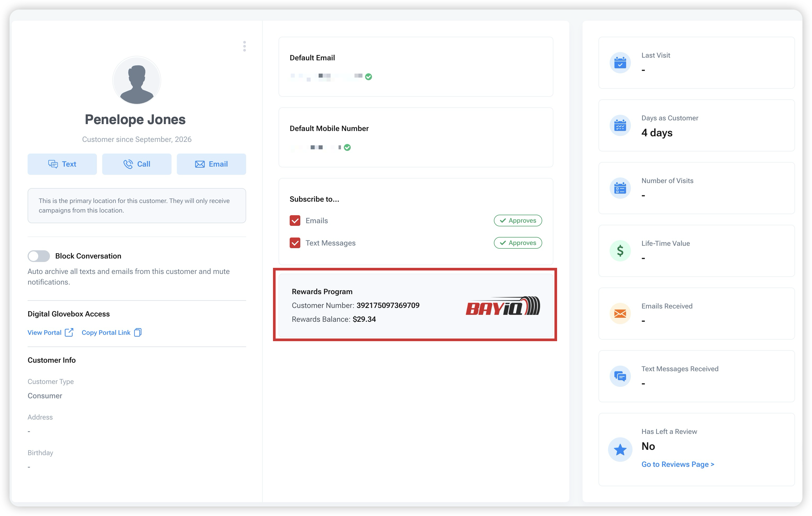Click the Text Messages Received chat icon
The image size is (812, 516).
click(620, 376)
